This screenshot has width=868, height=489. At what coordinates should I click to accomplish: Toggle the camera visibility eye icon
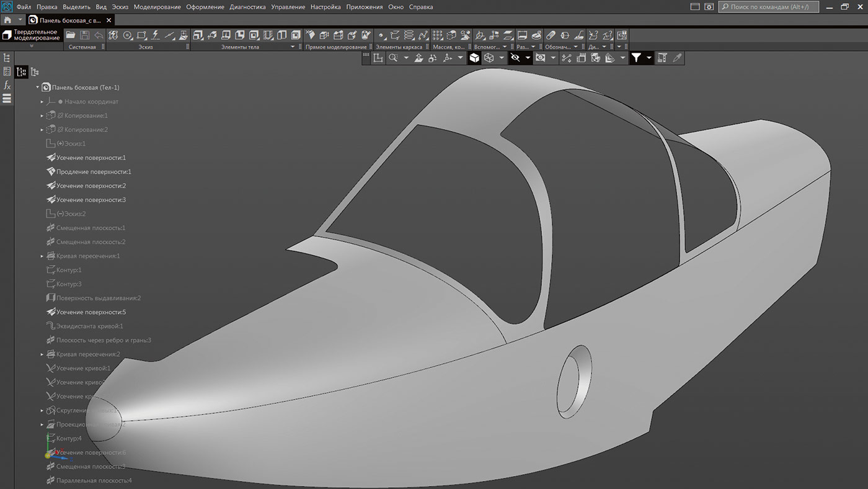point(540,58)
